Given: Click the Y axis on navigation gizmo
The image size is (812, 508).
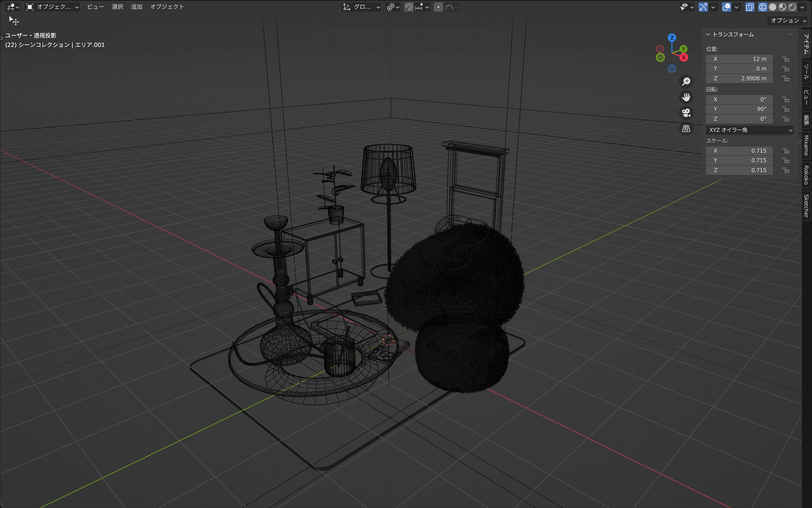Looking at the screenshot, I should (684, 49).
